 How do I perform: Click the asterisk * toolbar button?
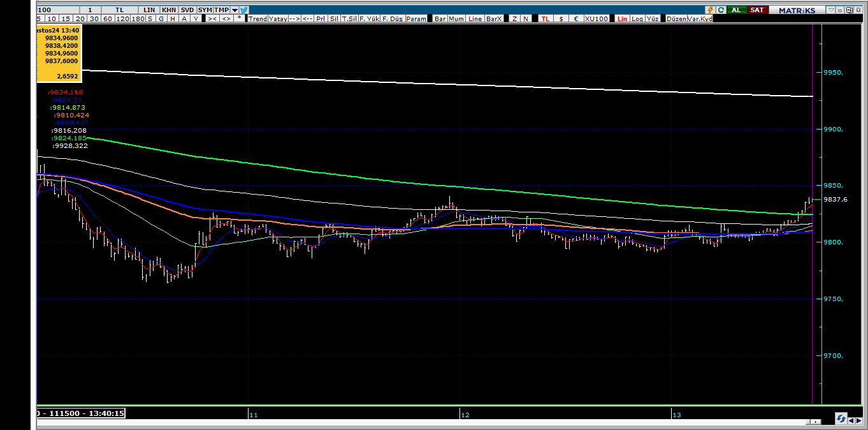[x=239, y=19]
